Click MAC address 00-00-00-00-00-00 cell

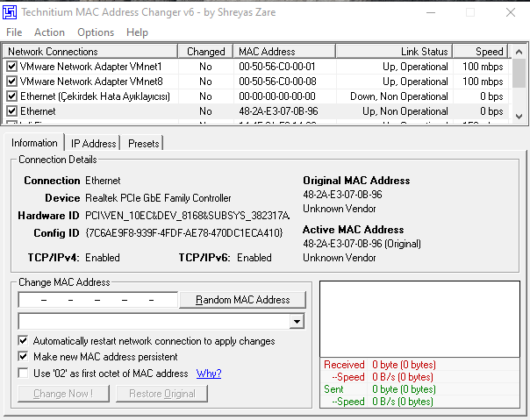(x=276, y=96)
